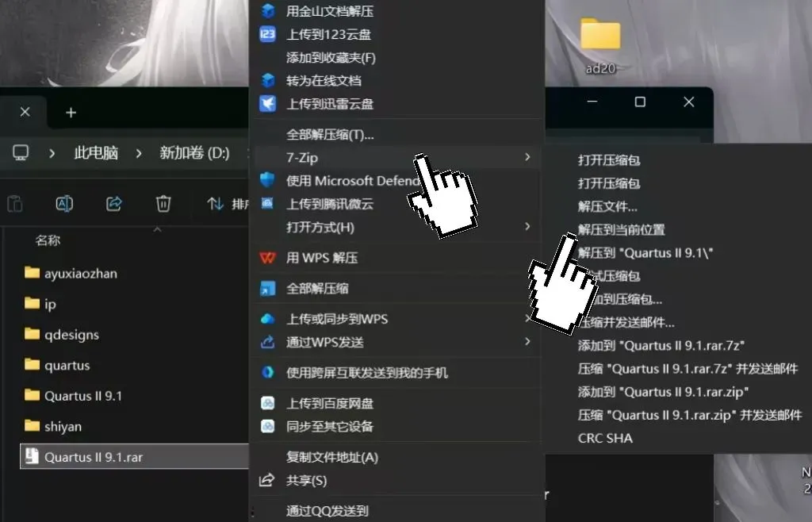
Task: Select the Quartus II 9.1 folder
Action: 82,395
